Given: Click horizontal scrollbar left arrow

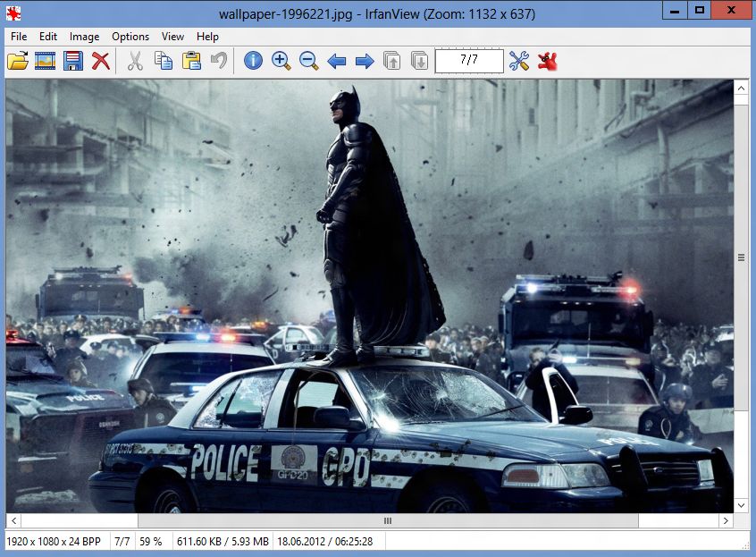Looking at the screenshot, I should tap(14, 521).
